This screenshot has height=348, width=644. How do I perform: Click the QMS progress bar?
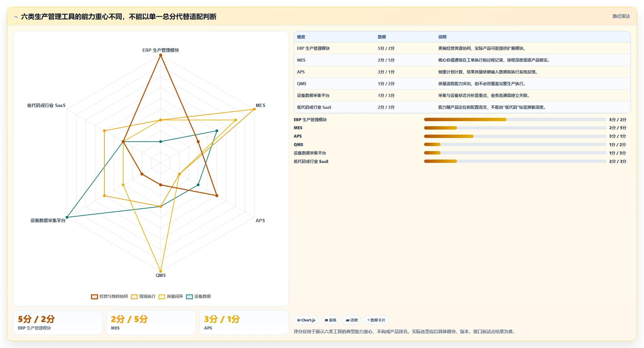(x=515, y=144)
